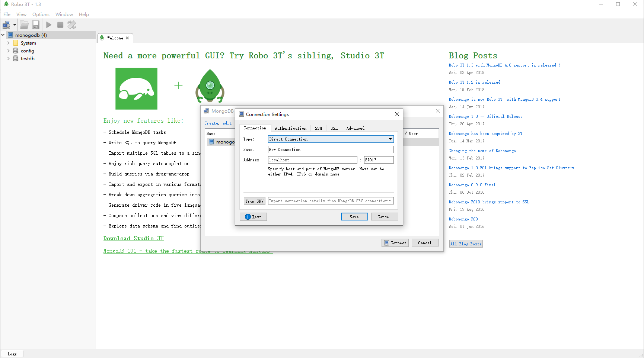The image size is (644, 358).
Task: Click the Name field with New Connection
Action: (331, 149)
